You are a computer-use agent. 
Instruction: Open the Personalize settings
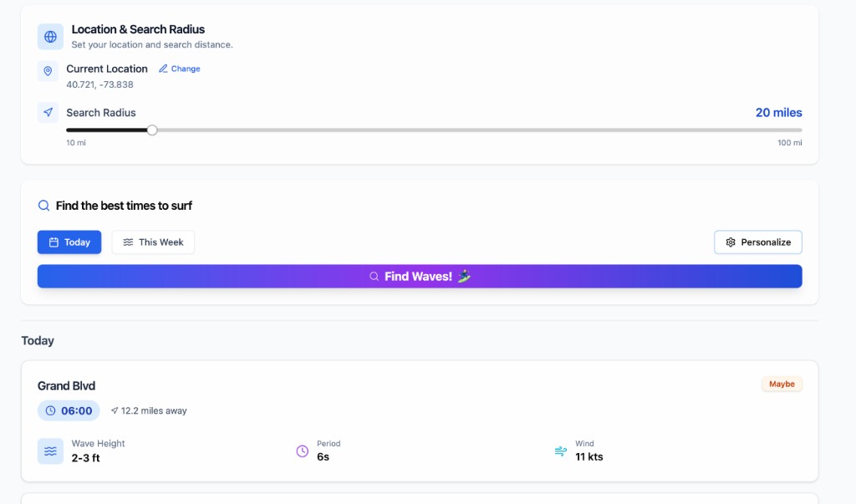[758, 242]
